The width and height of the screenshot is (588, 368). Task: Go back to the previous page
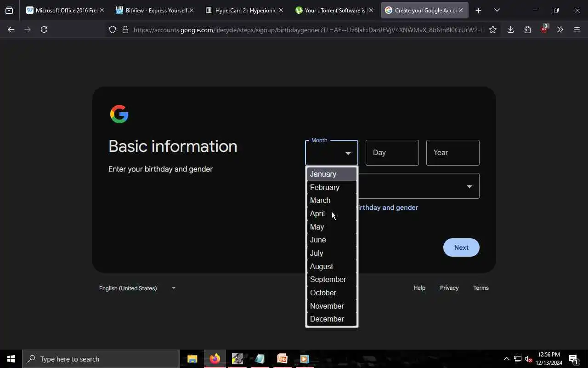click(x=11, y=29)
